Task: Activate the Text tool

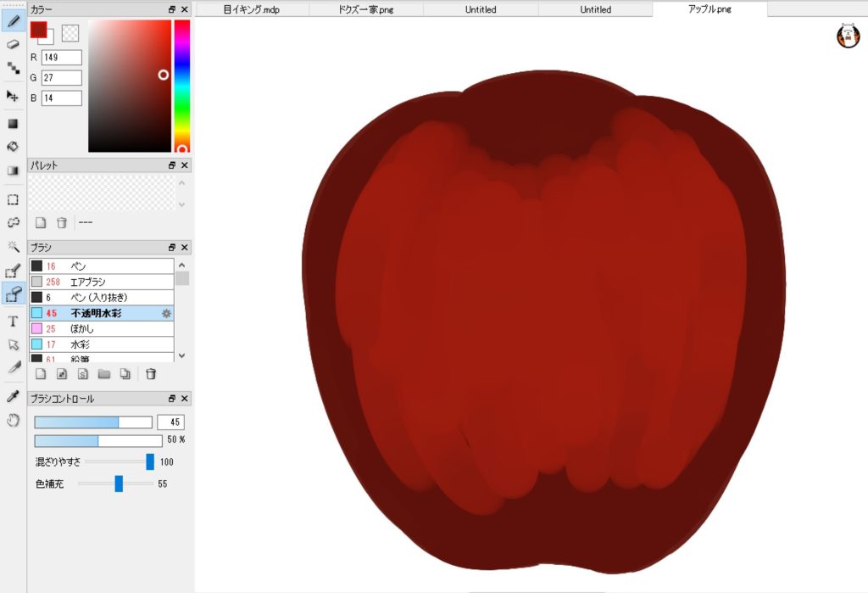Action: (x=13, y=321)
